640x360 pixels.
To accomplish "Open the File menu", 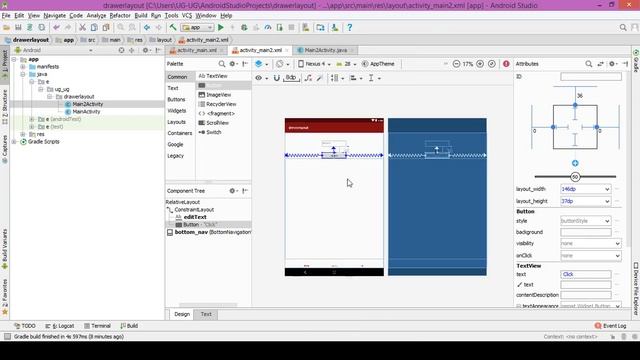I will (6, 16).
